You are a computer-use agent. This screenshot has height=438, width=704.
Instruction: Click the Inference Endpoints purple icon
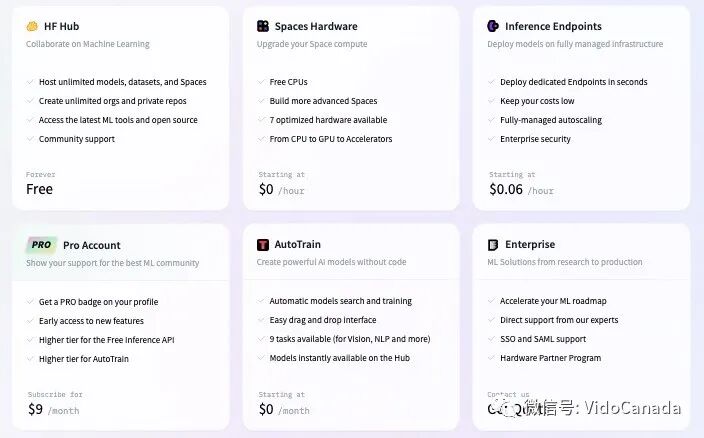pyautogui.click(x=493, y=26)
